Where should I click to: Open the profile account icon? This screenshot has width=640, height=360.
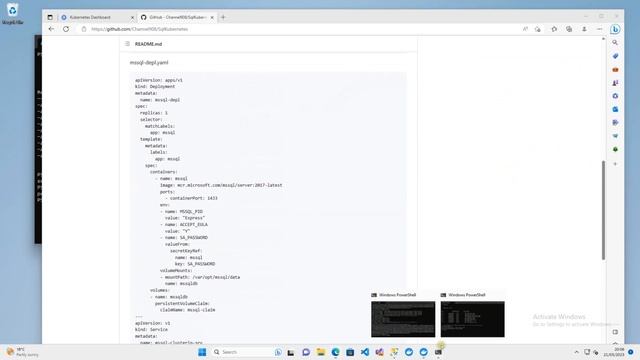pyautogui.click(x=584, y=29)
